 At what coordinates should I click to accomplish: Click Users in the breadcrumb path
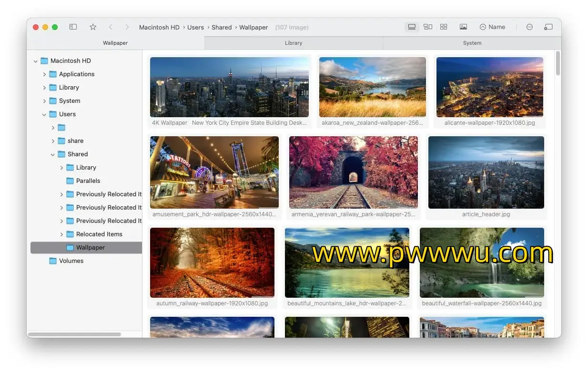tap(195, 27)
